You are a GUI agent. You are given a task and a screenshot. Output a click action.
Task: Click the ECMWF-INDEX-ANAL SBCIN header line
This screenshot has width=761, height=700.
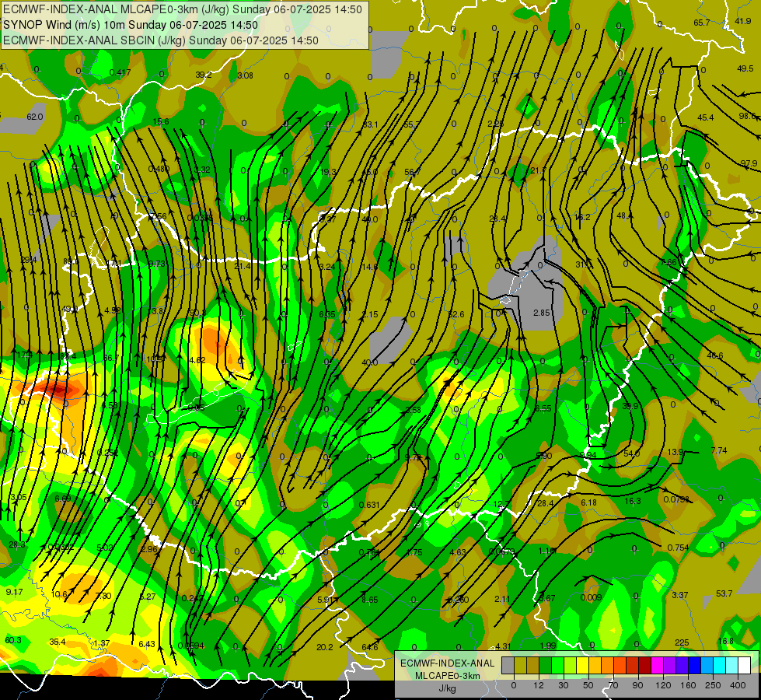coord(161,40)
